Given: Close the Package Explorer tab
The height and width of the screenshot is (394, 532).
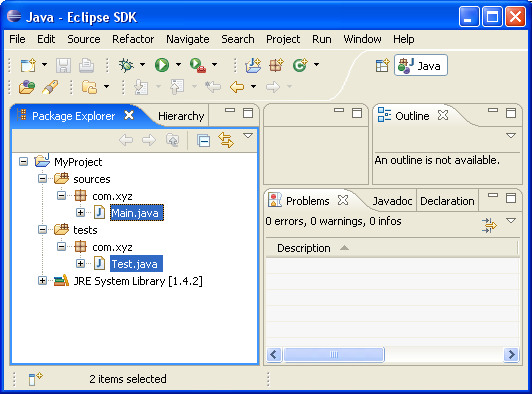Looking at the screenshot, I should (129, 115).
